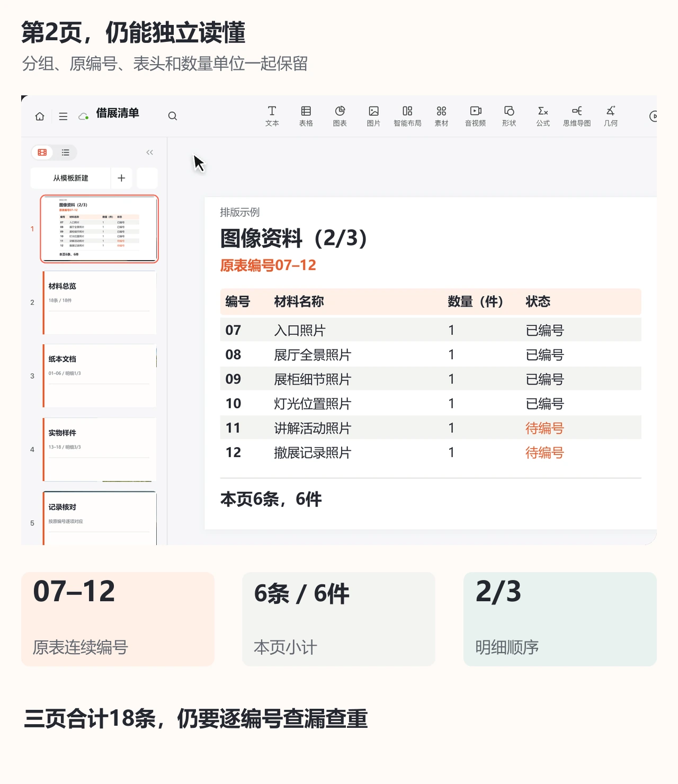678x784 pixels.
Task: Check the cloud sync status icon
Action: (83, 117)
